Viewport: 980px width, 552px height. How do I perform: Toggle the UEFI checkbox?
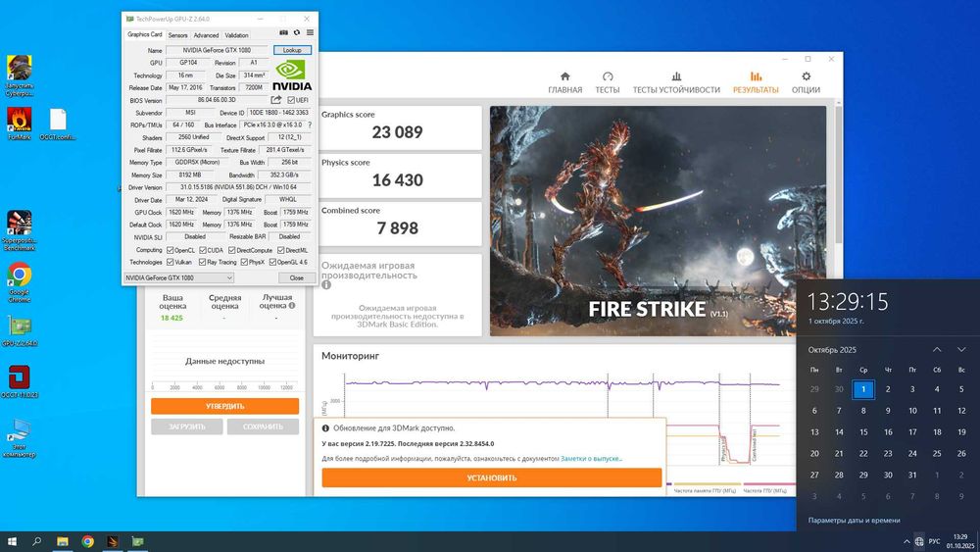coord(291,100)
